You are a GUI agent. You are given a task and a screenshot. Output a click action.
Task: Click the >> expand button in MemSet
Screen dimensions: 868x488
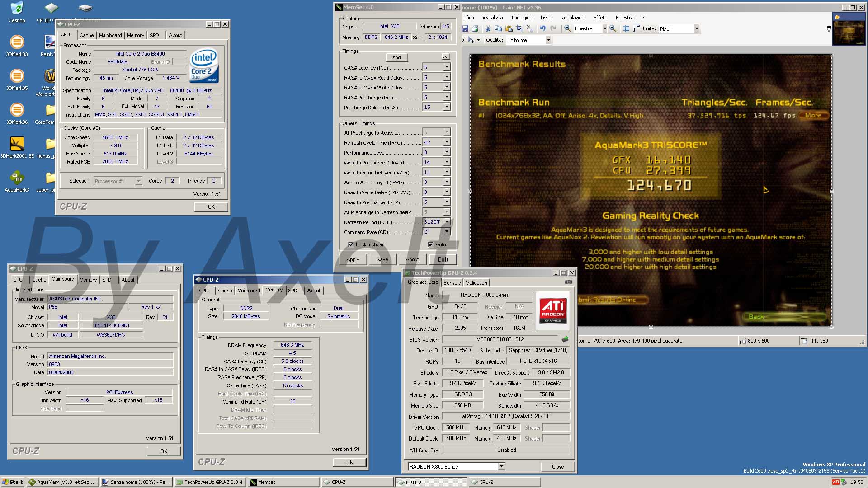pos(446,57)
